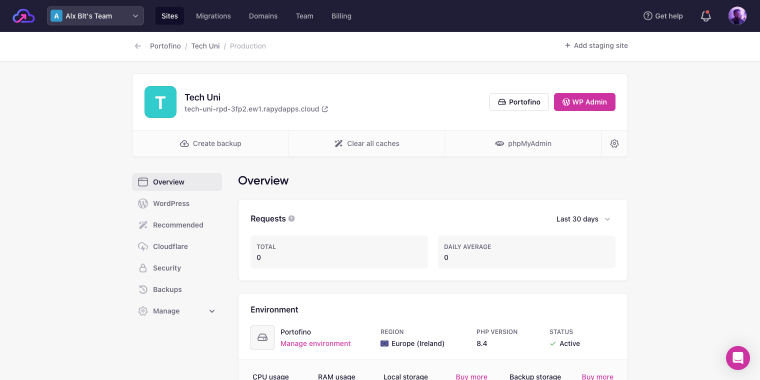Open the Migrations tab

click(213, 16)
